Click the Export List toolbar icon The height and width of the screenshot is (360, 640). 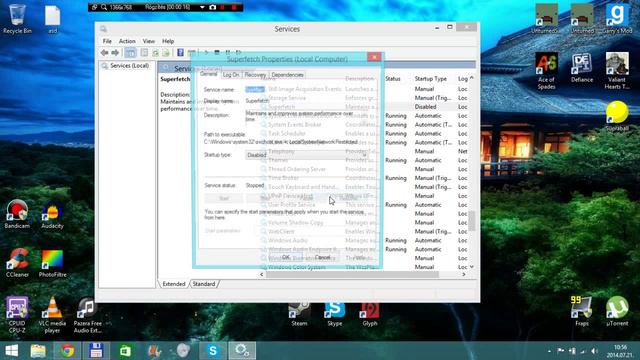pyautogui.click(x=166, y=53)
